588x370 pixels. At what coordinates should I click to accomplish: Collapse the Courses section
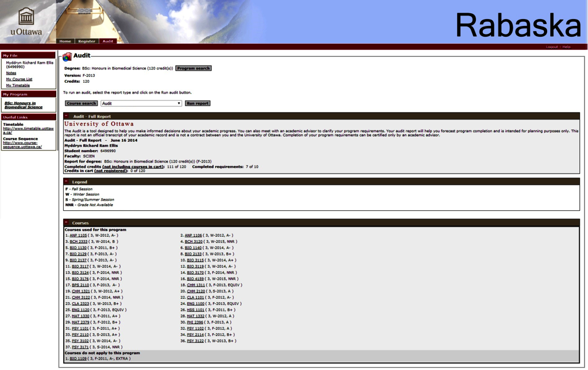pos(67,222)
